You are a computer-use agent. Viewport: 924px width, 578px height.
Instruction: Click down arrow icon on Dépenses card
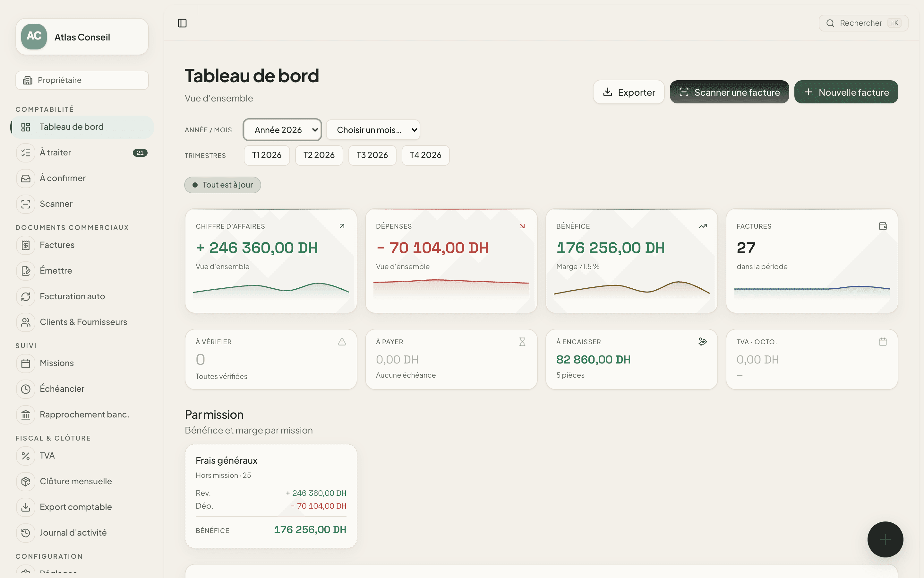click(522, 226)
